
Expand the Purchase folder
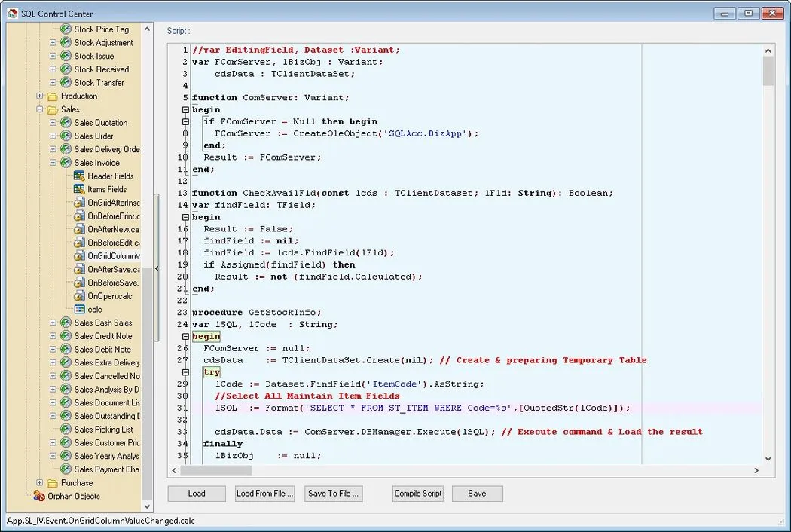click(x=40, y=482)
